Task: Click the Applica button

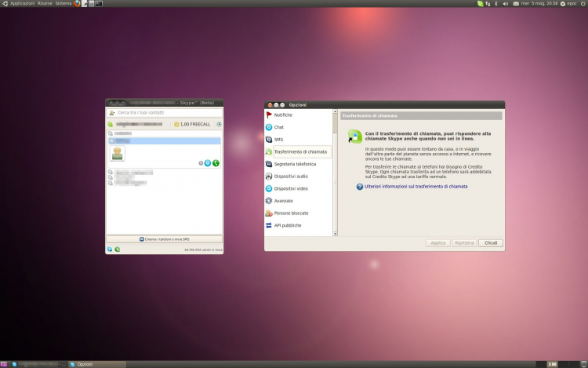Action: pos(437,243)
